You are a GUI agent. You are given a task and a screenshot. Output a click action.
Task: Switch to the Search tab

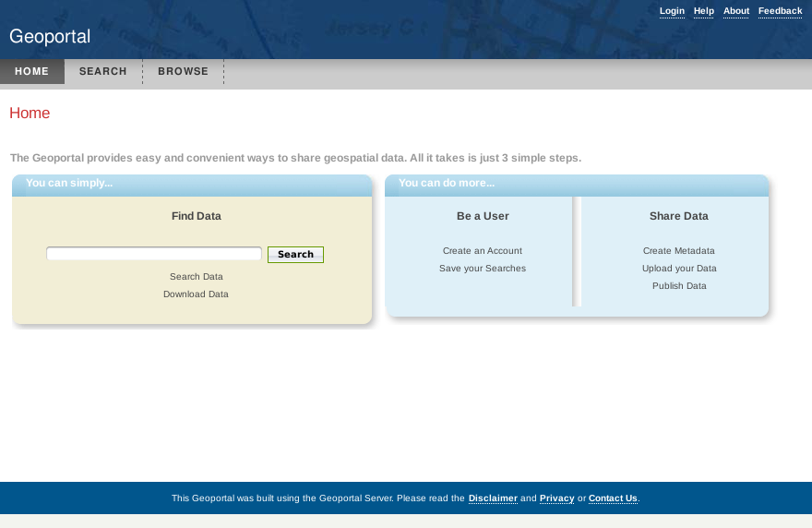(x=103, y=72)
